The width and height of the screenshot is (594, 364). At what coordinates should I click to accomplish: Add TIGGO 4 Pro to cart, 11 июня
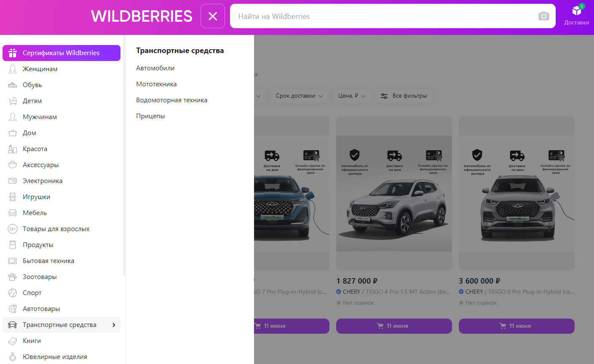[394, 326]
